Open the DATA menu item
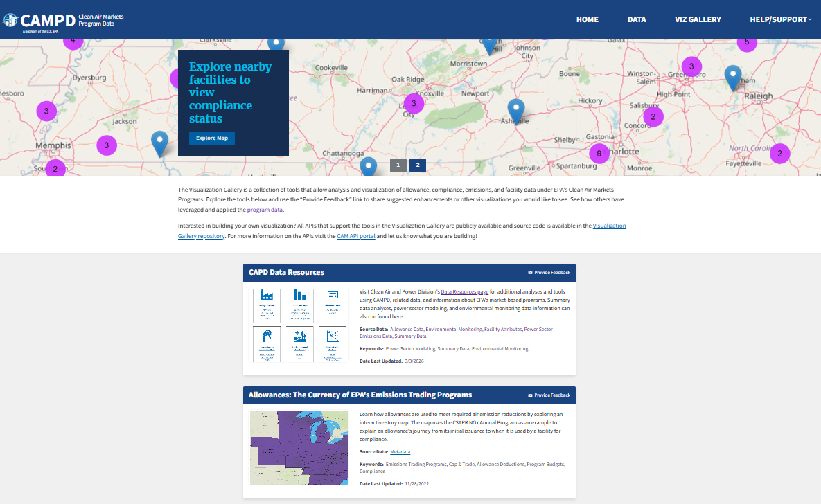Image resolution: width=821 pixels, height=504 pixels. click(637, 19)
